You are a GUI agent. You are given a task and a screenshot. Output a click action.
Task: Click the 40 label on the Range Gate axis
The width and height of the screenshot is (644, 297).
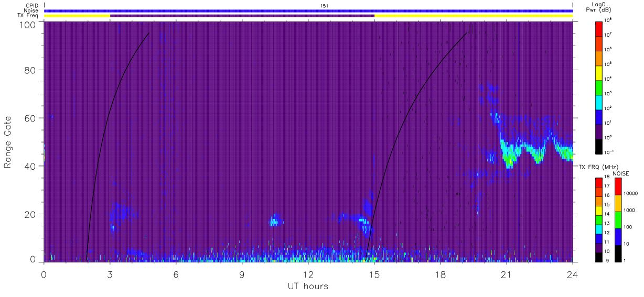pyautogui.click(x=31, y=167)
